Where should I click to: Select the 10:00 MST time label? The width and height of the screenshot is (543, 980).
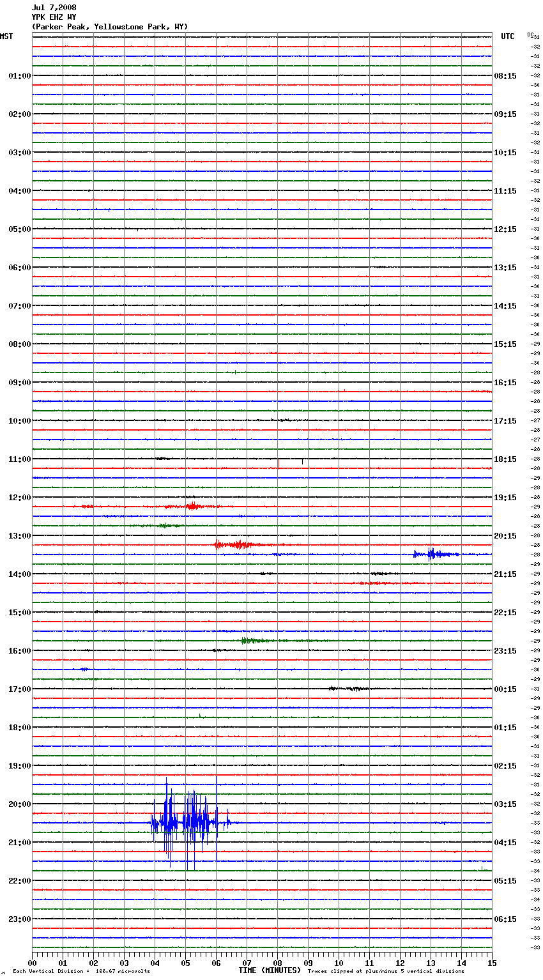[x=20, y=421]
